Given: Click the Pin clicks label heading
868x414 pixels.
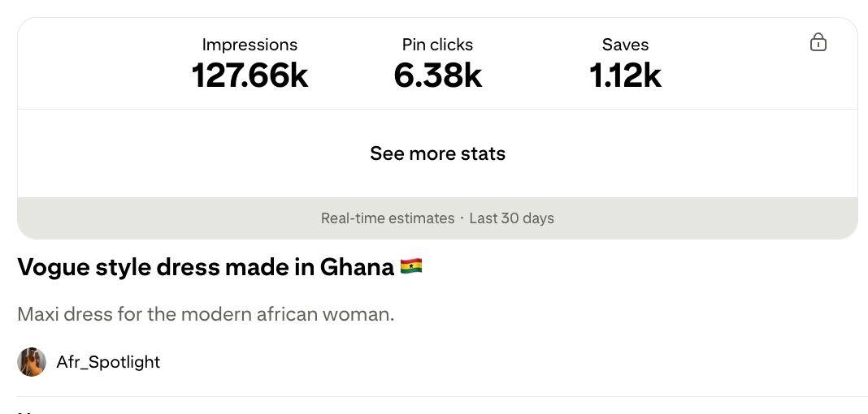Looking at the screenshot, I should 437,44.
